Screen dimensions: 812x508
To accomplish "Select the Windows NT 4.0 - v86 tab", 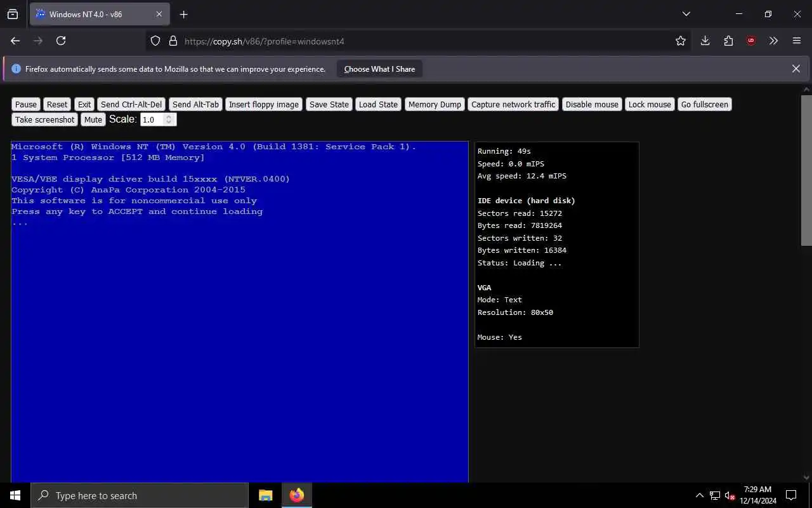I will (x=100, y=14).
